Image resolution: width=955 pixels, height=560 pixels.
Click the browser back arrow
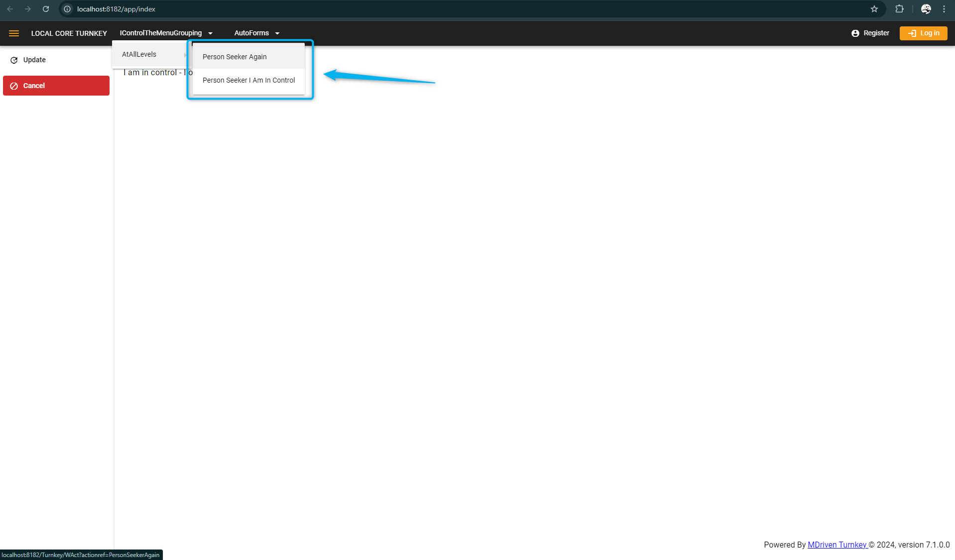pos(10,9)
